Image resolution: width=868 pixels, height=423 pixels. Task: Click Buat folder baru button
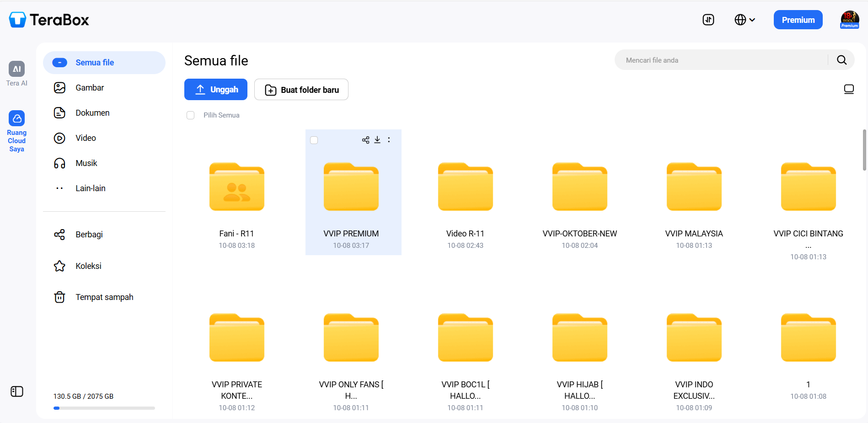point(301,90)
